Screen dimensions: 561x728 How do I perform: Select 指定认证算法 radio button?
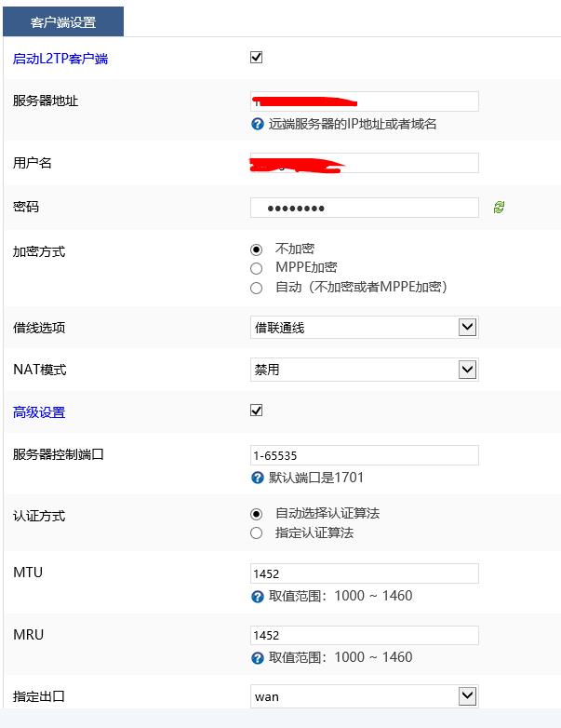(256, 533)
